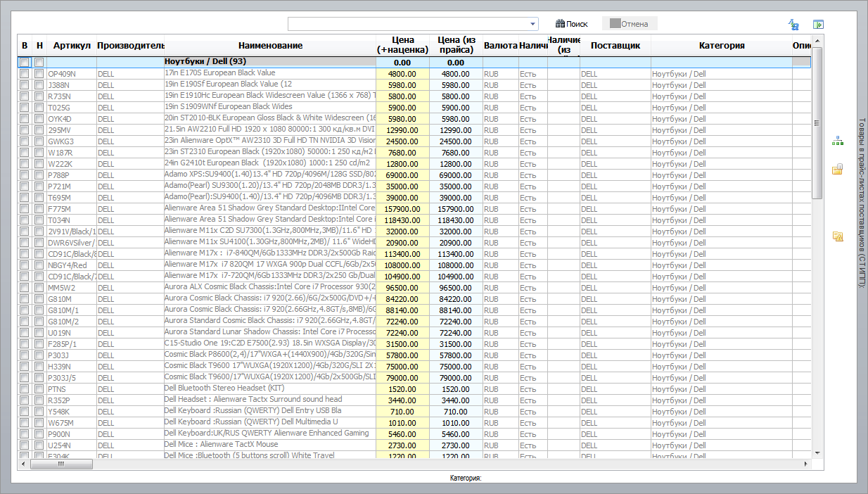Click the locked folder icon in the sidebar

click(x=838, y=169)
